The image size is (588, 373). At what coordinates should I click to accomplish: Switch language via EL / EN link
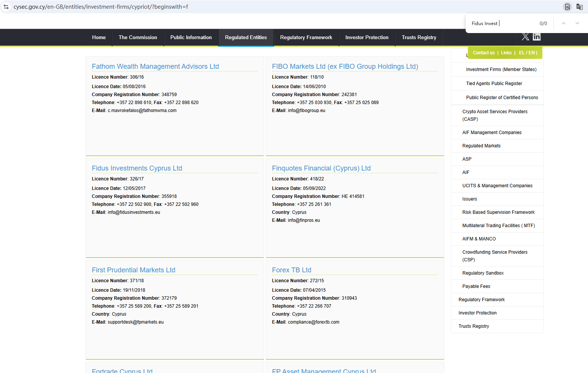(527, 53)
